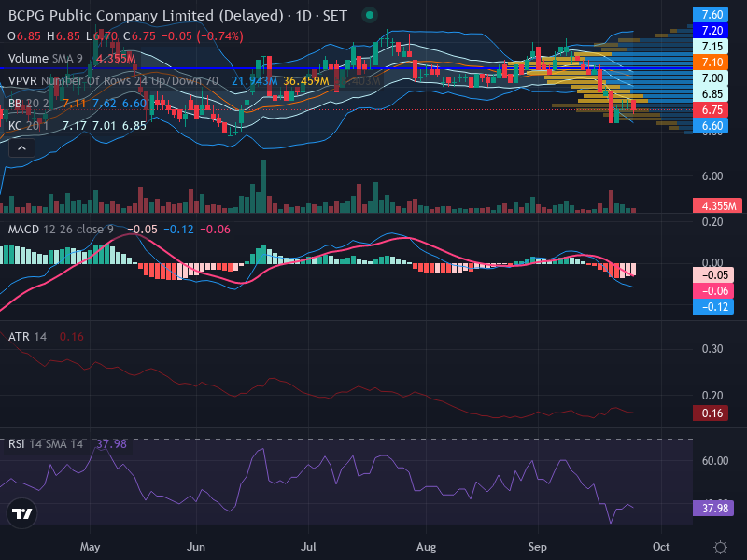Click the green market status dot
747x560 pixels.
point(369,15)
